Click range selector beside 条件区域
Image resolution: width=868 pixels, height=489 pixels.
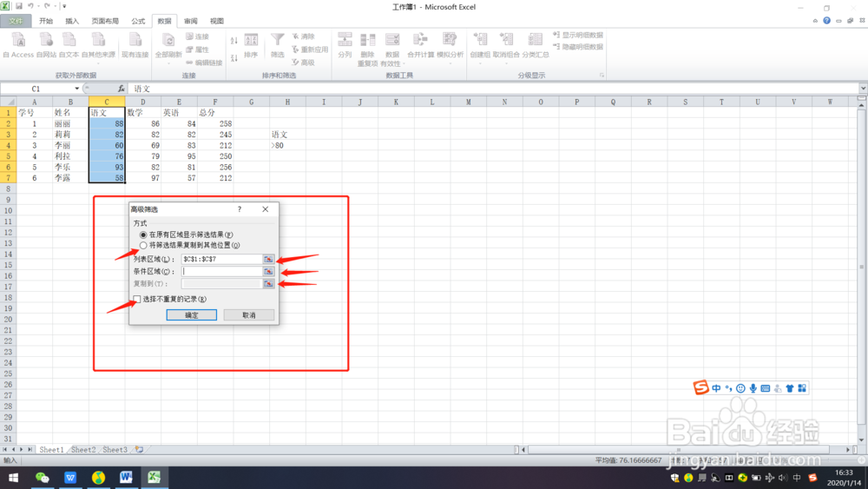pyautogui.click(x=268, y=271)
